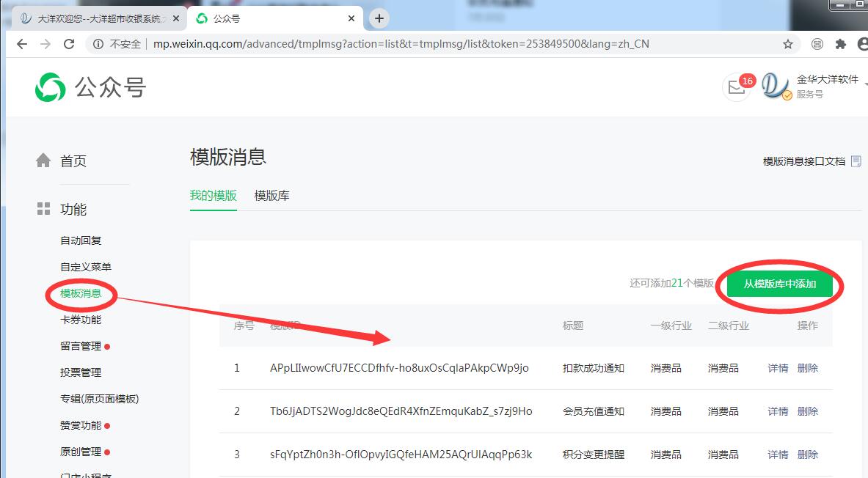Reload the page with refresh icon
Viewport: 868px width, 478px height.
click(69, 44)
